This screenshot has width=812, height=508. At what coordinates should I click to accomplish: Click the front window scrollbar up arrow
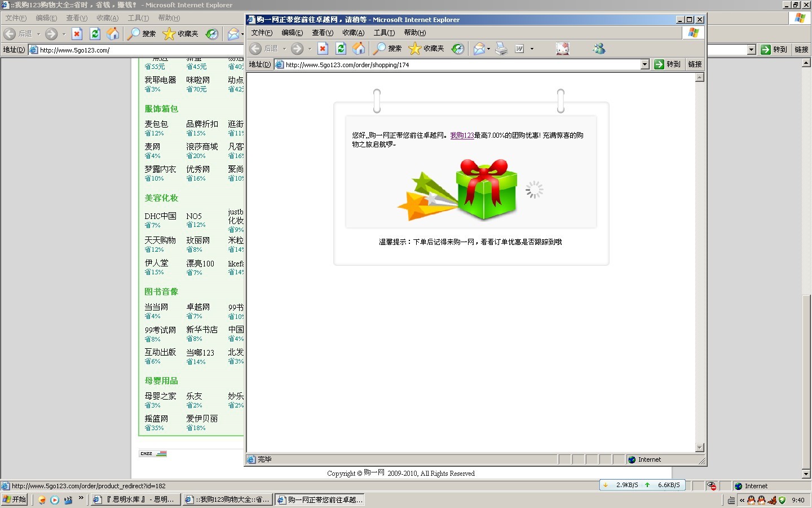pos(699,77)
